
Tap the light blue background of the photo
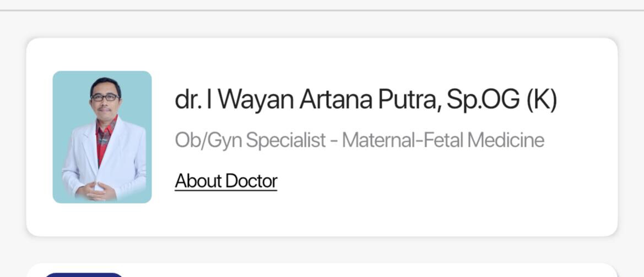click(x=66, y=94)
